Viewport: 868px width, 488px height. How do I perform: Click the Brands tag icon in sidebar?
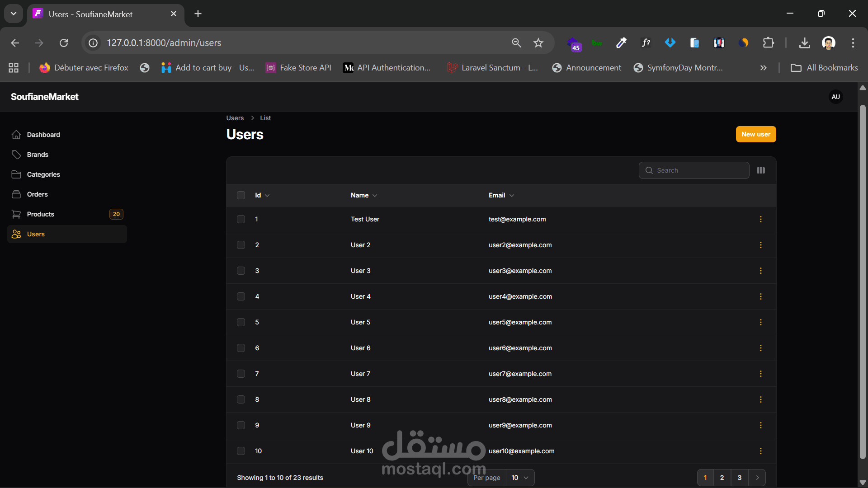(16, 155)
